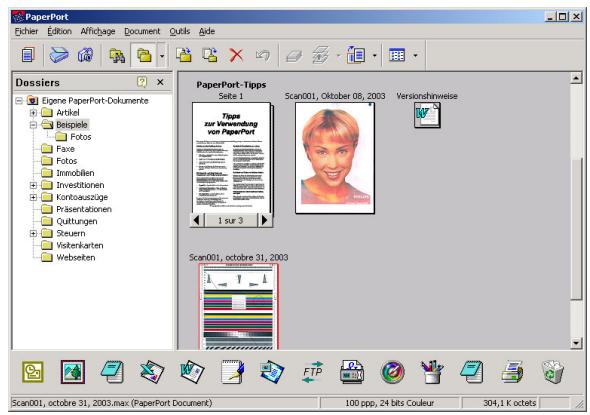
Task: Click the Excel icon in Send To bar
Action: (152, 372)
